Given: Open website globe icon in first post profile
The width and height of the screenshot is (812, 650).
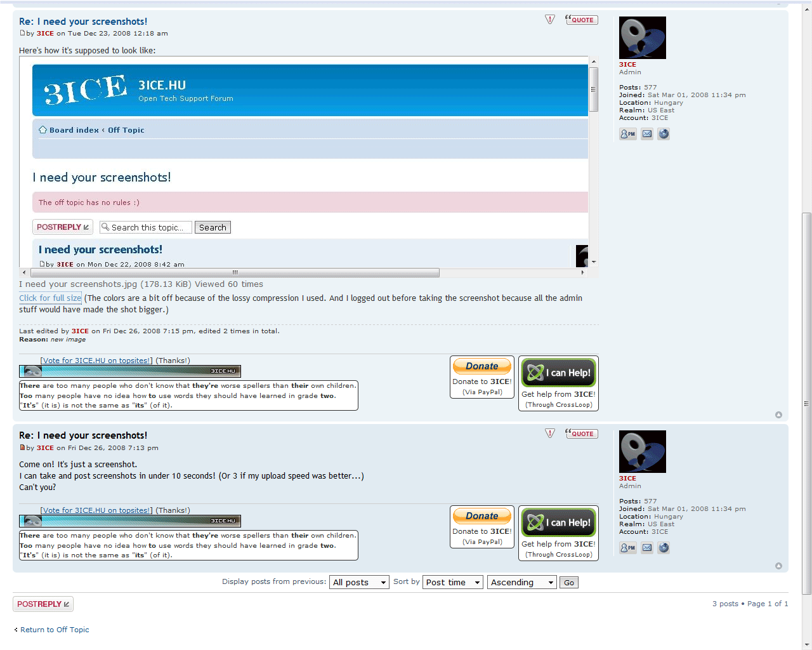Looking at the screenshot, I should point(664,134).
